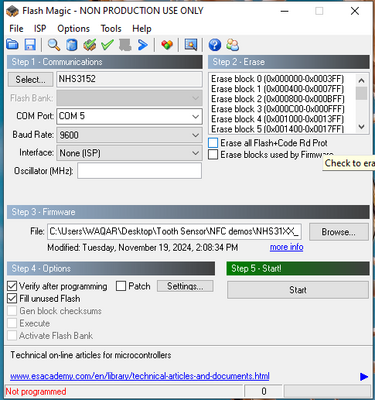Enable Erase all Flash+Code Rd Prot

click(x=213, y=143)
